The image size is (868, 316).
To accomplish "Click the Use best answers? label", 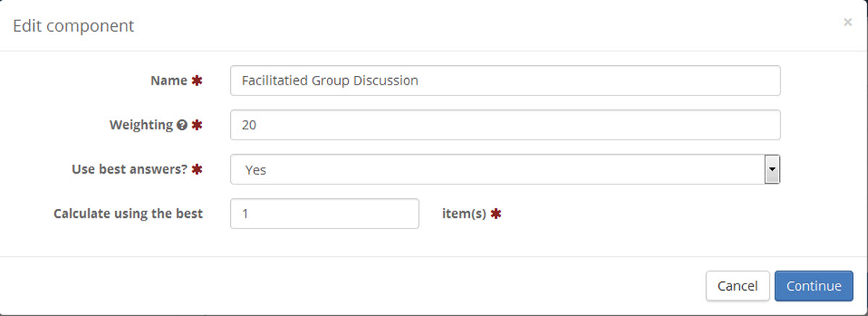I will coord(129,169).
